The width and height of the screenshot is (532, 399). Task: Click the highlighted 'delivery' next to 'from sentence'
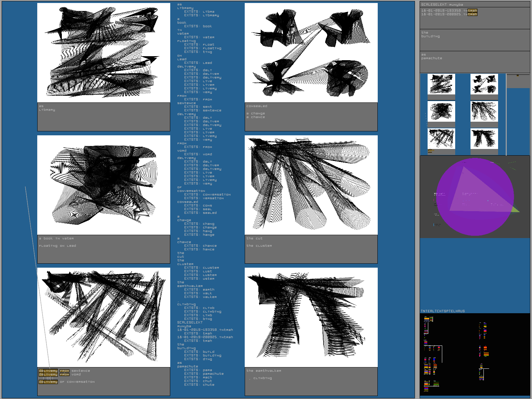48,371
